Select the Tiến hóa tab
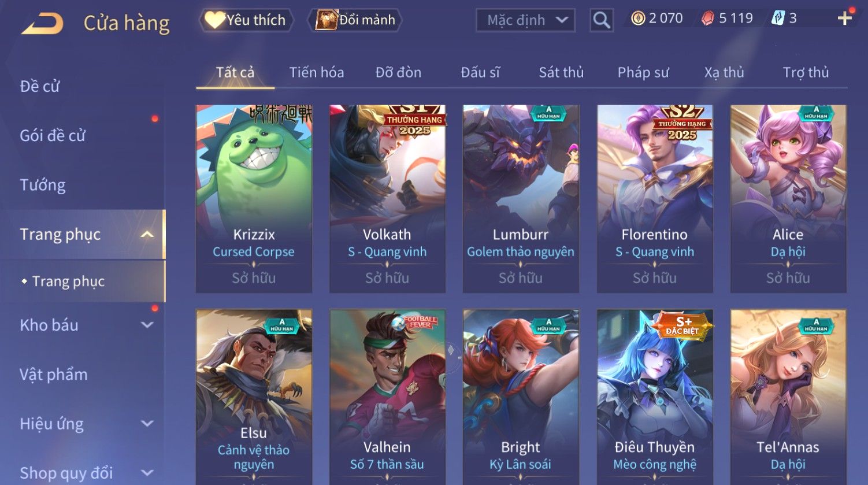Viewport: 868px width, 485px height. (x=317, y=72)
